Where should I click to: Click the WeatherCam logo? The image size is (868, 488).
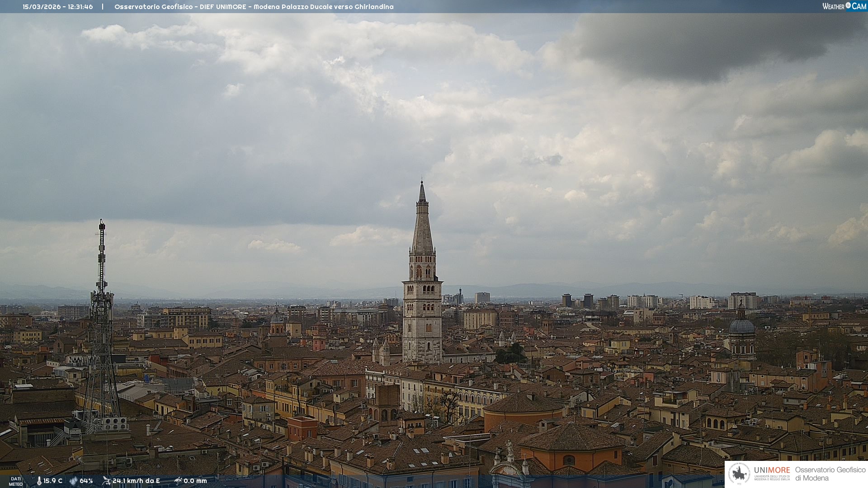click(844, 6)
